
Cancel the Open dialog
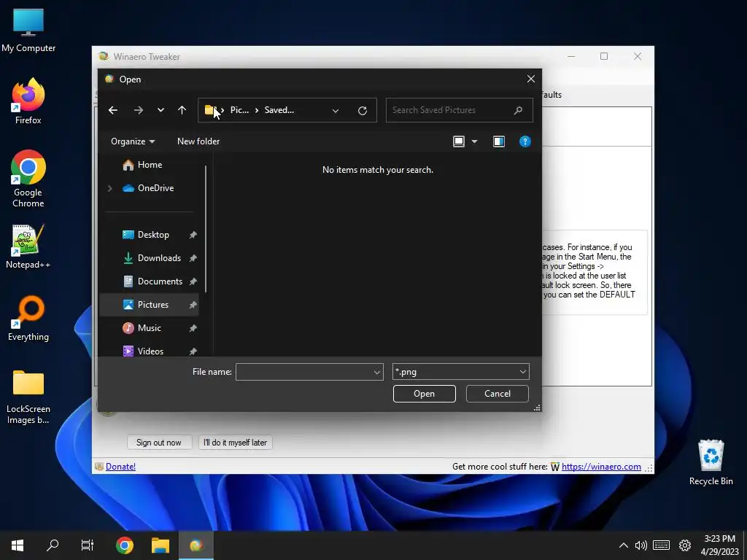pos(497,394)
